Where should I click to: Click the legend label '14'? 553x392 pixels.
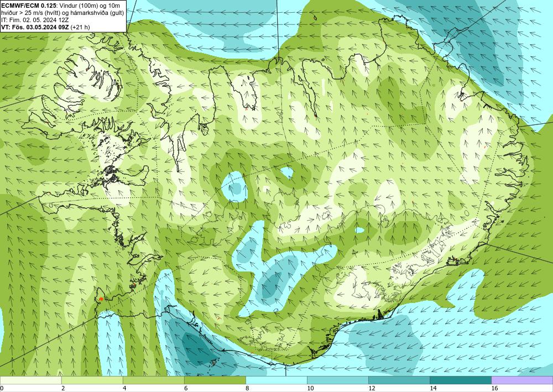(433, 388)
